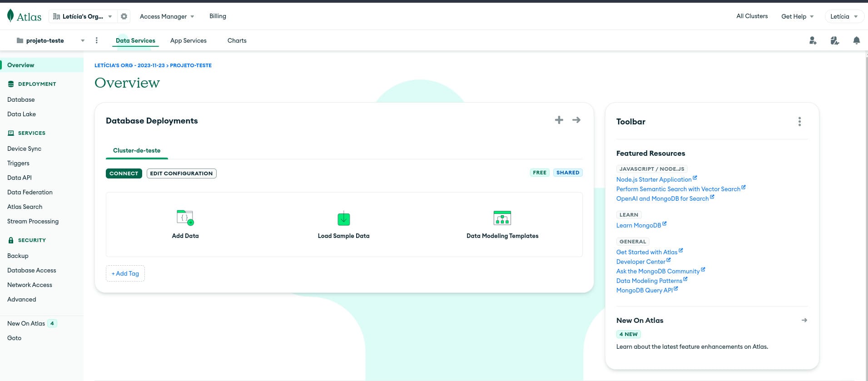Click project folder icon
868x381 pixels.
pos(20,40)
